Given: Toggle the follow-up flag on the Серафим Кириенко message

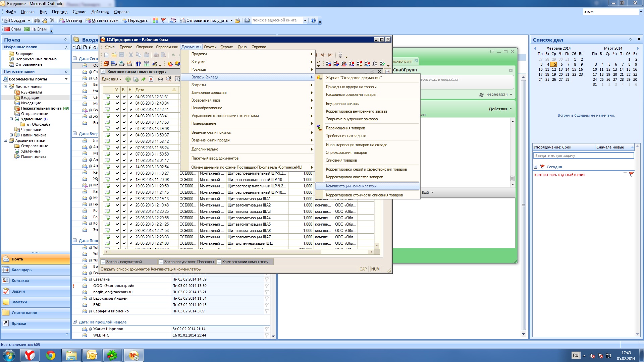Looking at the screenshot, I should 267,311.
